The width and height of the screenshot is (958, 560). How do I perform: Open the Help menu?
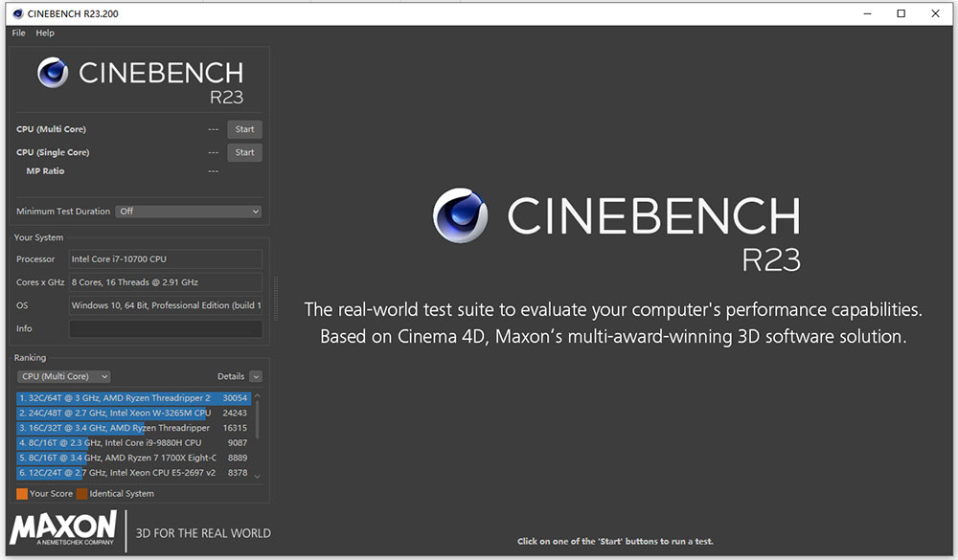click(45, 33)
